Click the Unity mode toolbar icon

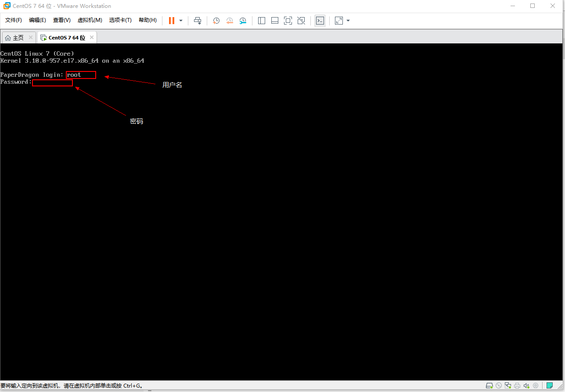pyautogui.click(x=301, y=21)
